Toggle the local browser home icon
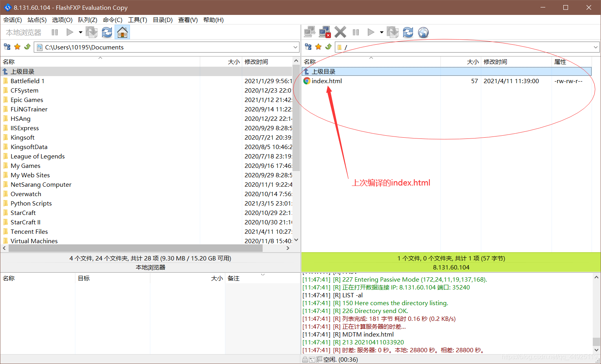601x364 pixels. coord(122,32)
